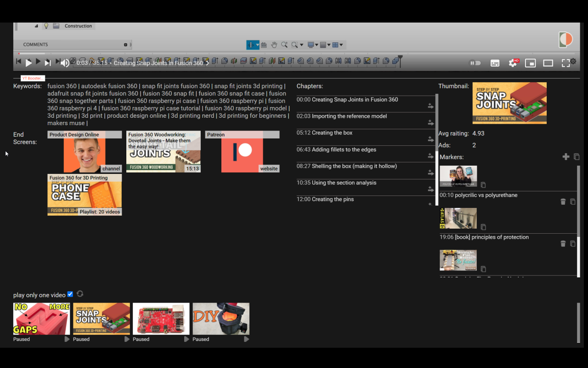Open the DIY video thumbnail in the queue

tap(221, 318)
